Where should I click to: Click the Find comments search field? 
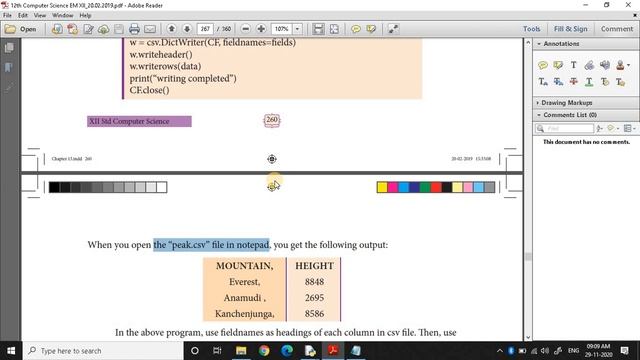pos(564,129)
